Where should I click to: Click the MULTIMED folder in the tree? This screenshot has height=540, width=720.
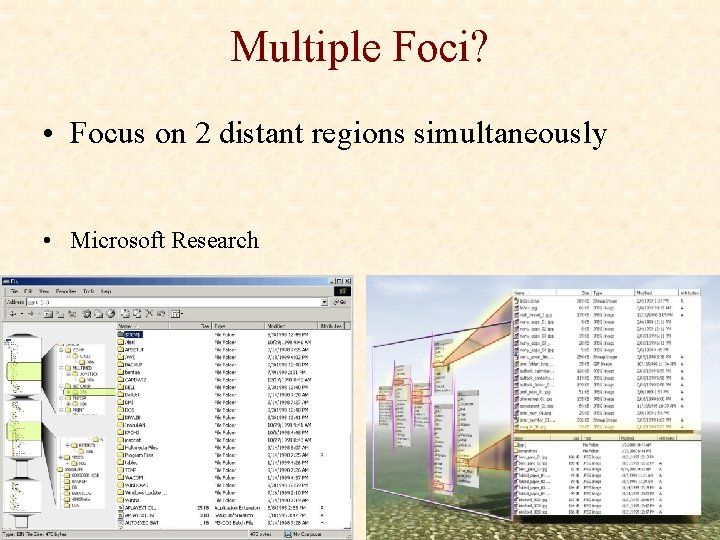tap(79, 368)
